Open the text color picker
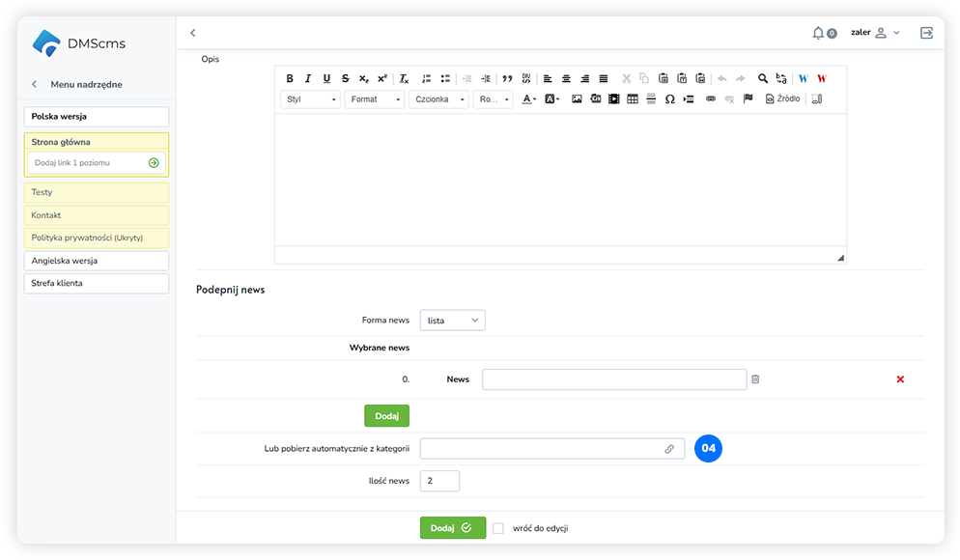The image size is (960, 560). coord(529,99)
